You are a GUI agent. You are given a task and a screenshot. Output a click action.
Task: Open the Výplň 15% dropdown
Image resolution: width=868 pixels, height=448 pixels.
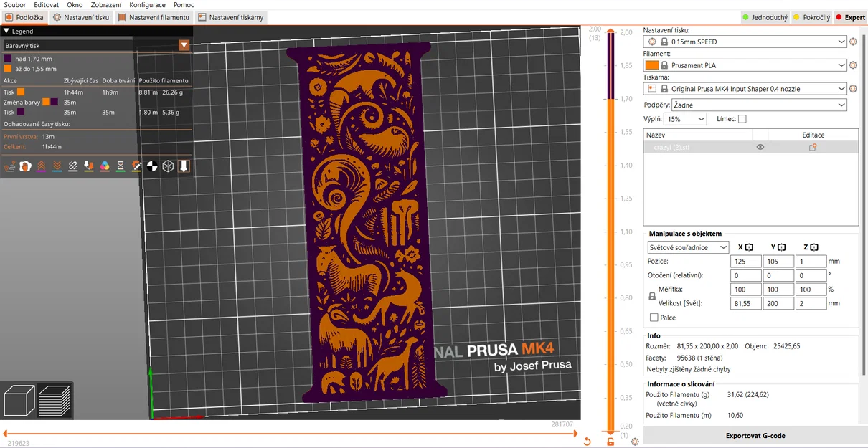pos(685,119)
